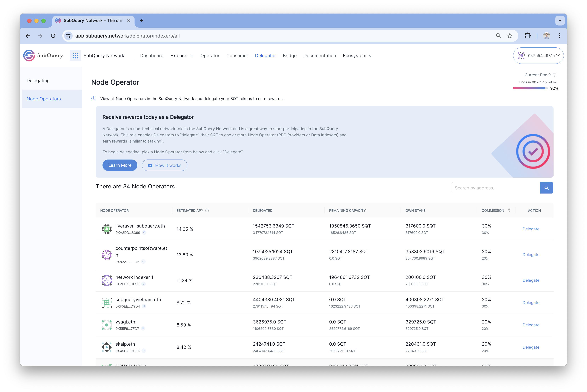Screen dimensions: 587x392
Task: Click 400398.2271 SQT own stake value
Action: coord(424,300)
